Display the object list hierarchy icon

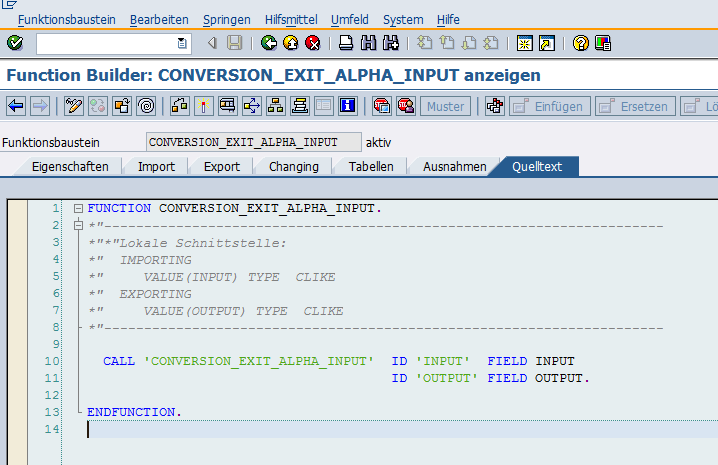click(276, 106)
